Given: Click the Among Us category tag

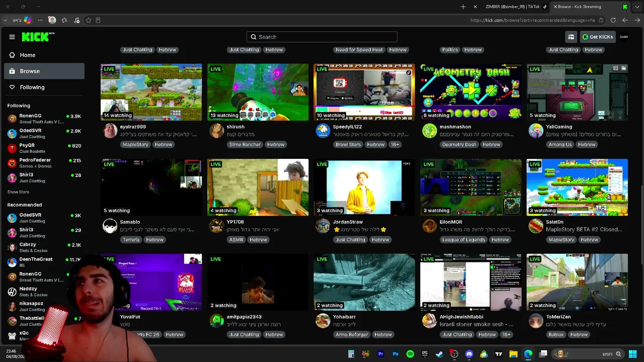Looking at the screenshot, I should [560, 144].
